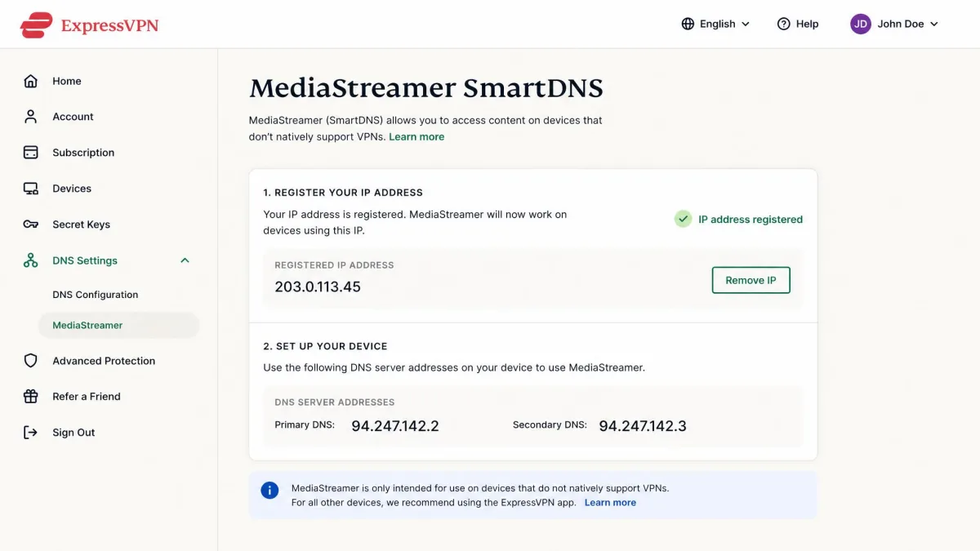Select MediaStreamer submenu item
This screenshot has height=551, width=980.
[119, 325]
